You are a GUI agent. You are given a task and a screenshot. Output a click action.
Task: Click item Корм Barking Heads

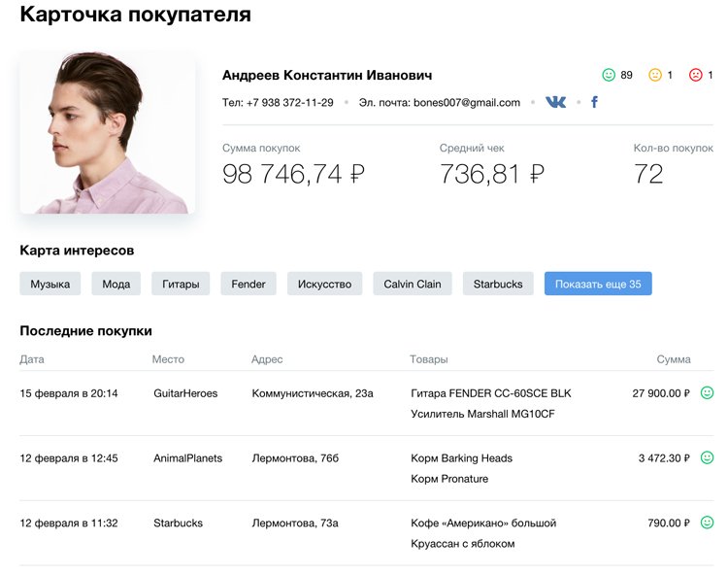[461, 458]
